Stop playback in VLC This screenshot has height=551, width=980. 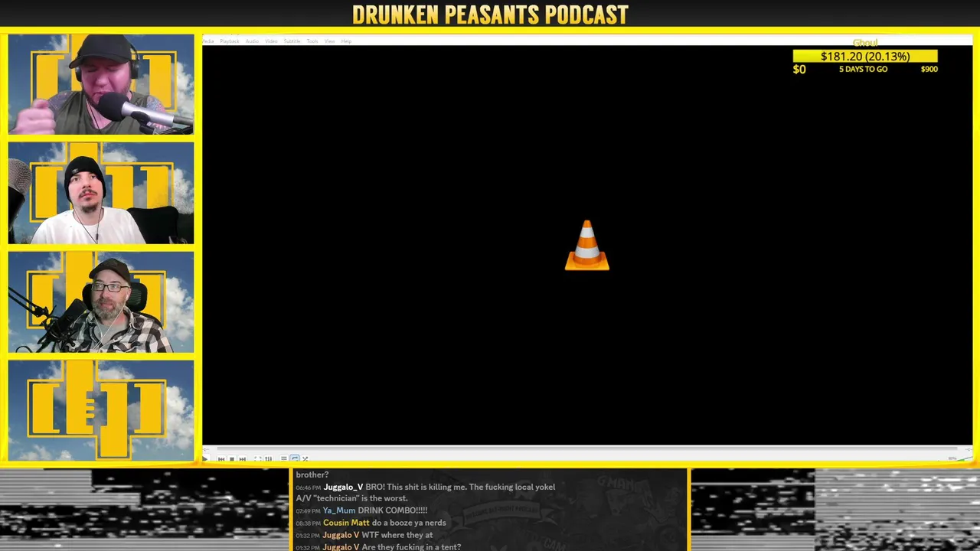pos(232,459)
